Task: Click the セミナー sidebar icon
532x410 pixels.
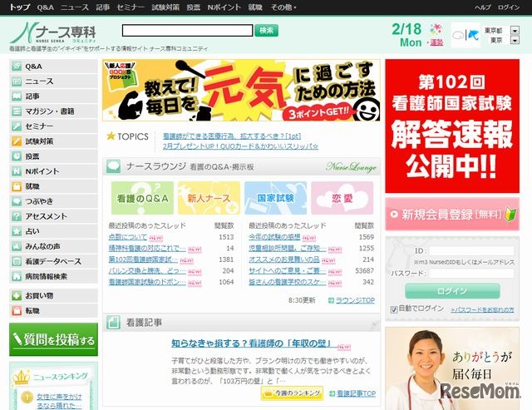Action: pyautogui.click(x=17, y=126)
